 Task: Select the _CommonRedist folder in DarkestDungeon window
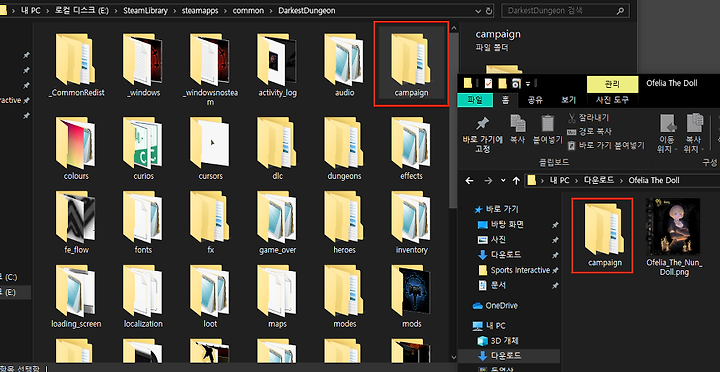pyautogui.click(x=76, y=64)
